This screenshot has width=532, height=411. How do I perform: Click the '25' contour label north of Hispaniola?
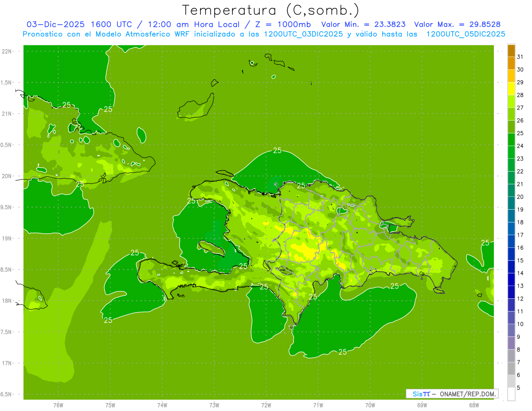pos(278,151)
